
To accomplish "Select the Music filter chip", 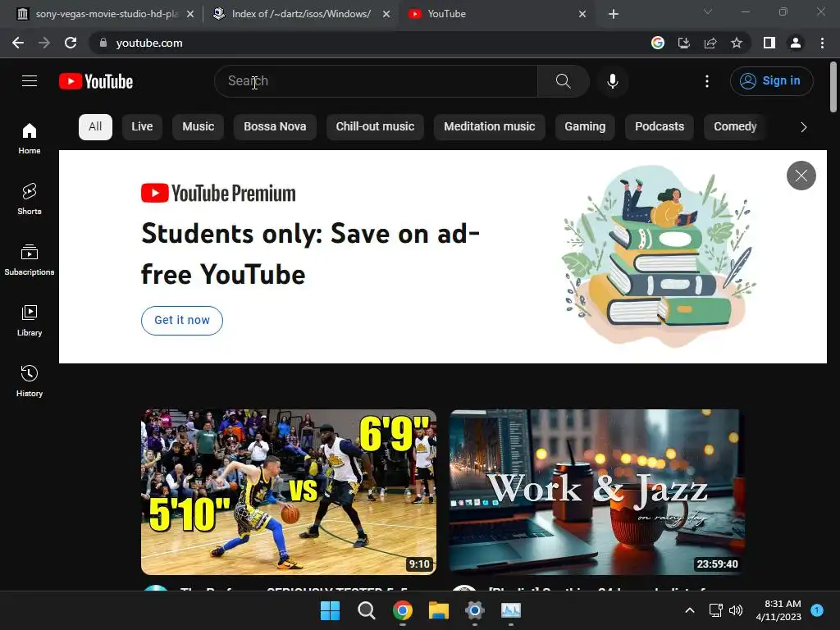I will click(198, 127).
